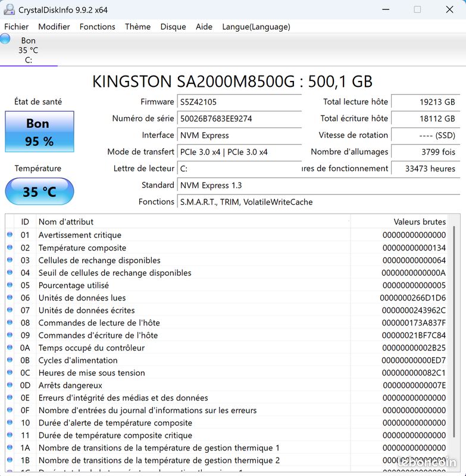466x476 pixels.
Task: Click status dot for Temps occupé du contrôleur
Action: [x=10, y=347]
